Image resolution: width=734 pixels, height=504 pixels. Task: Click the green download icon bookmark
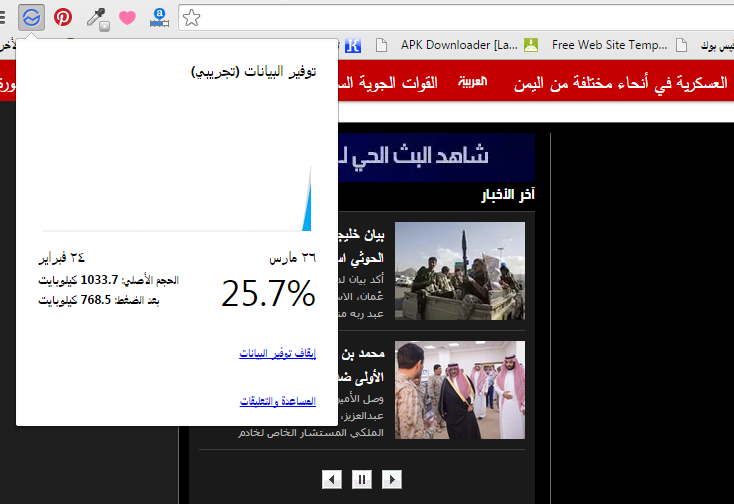[x=531, y=45]
